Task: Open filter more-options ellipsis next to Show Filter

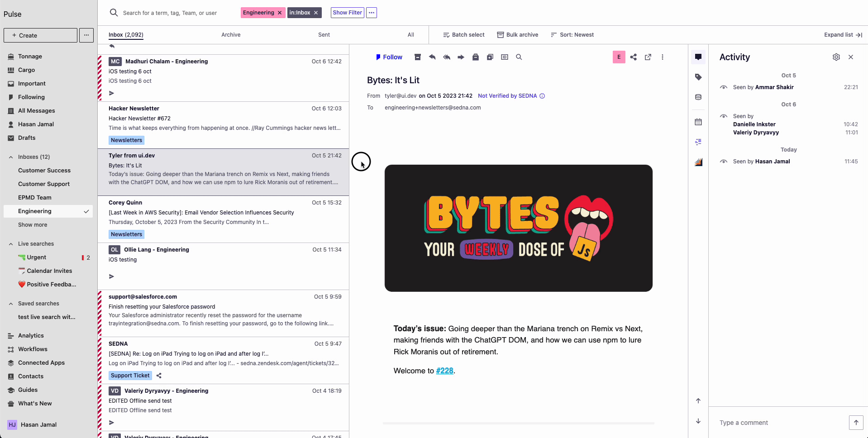Action: tap(372, 13)
